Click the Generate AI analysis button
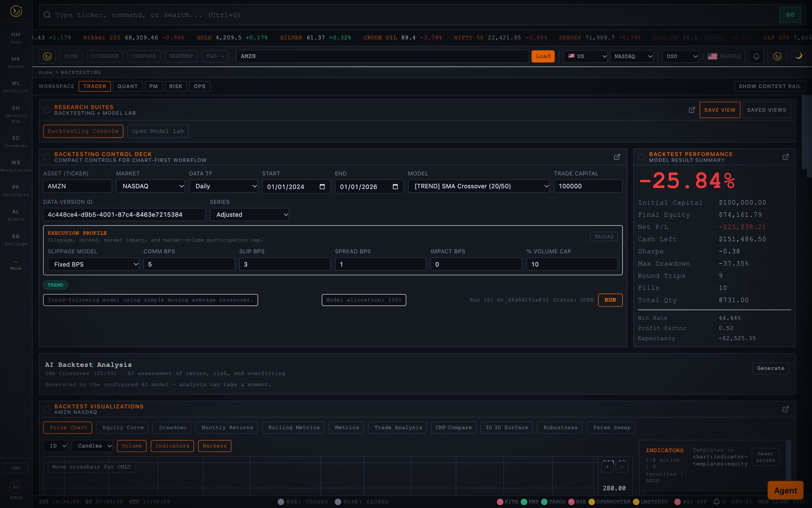Image resolution: width=812 pixels, height=508 pixels. (x=770, y=368)
